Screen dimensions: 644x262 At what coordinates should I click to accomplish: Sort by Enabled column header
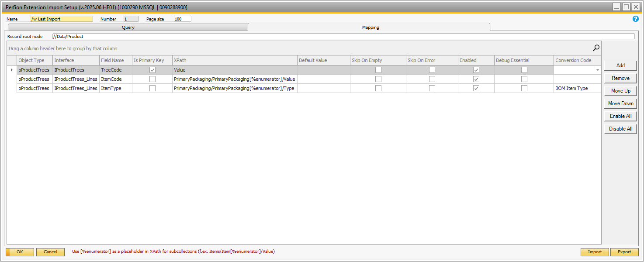(476, 60)
